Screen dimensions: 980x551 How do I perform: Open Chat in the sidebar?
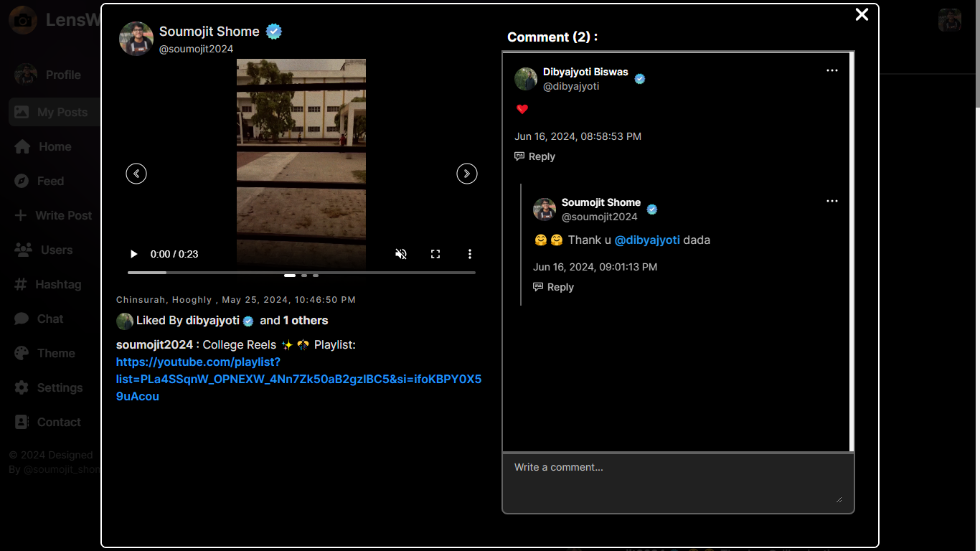55,319
